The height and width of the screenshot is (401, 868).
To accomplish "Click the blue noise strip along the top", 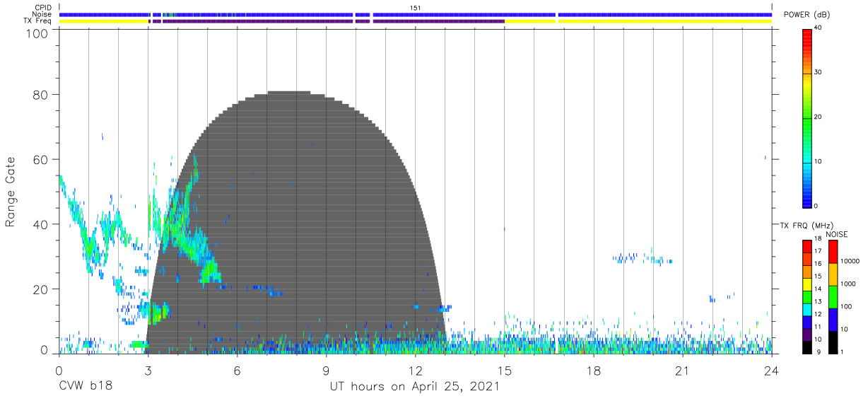I will [416, 14].
